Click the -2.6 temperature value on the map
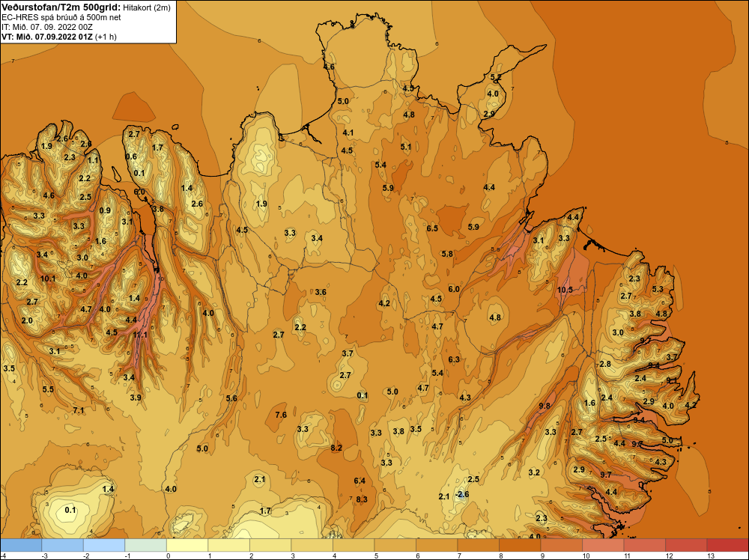The width and height of the screenshot is (749, 560). (462, 494)
